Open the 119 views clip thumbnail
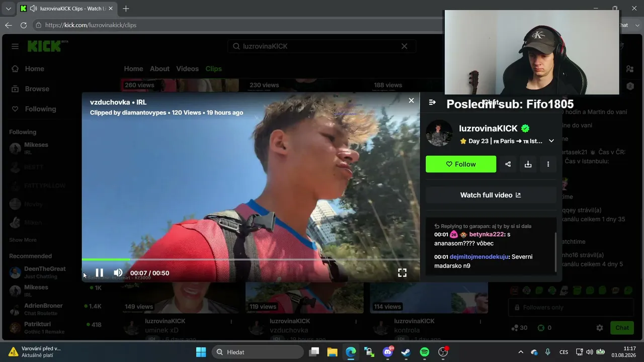This screenshot has height=362, width=644. (x=304, y=298)
